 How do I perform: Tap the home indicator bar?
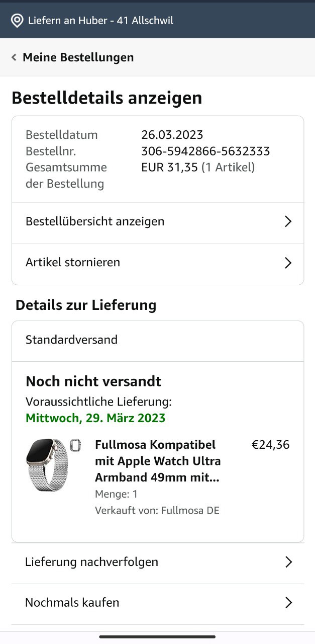tap(157, 636)
